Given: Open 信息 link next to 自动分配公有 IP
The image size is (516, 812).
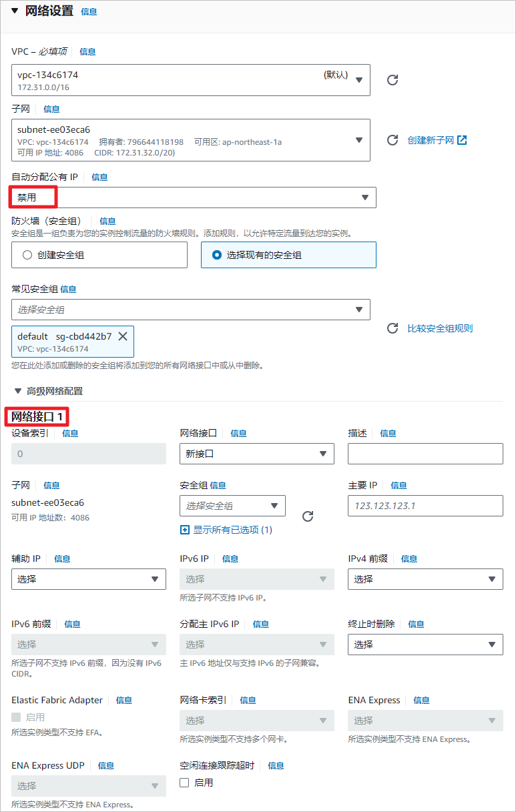Looking at the screenshot, I should click(x=99, y=177).
